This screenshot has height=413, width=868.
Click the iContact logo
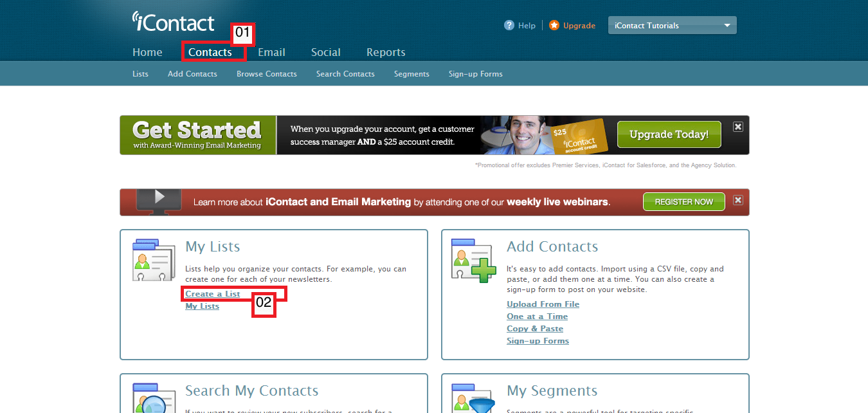(173, 22)
